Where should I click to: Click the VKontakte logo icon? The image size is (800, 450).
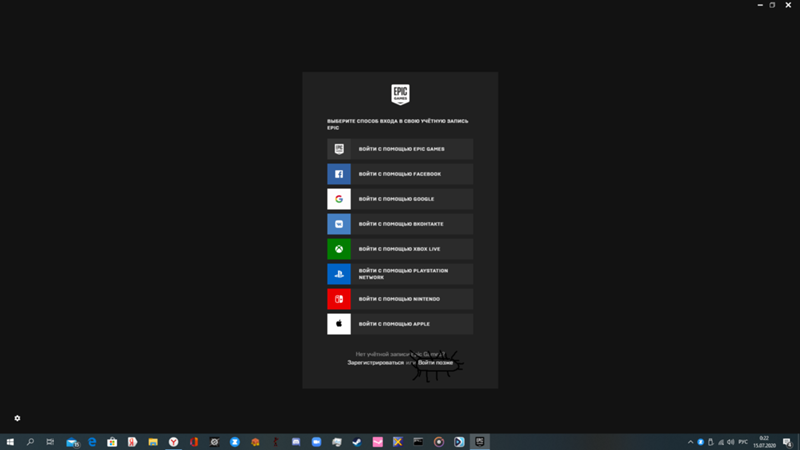click(x=339, y=224)
